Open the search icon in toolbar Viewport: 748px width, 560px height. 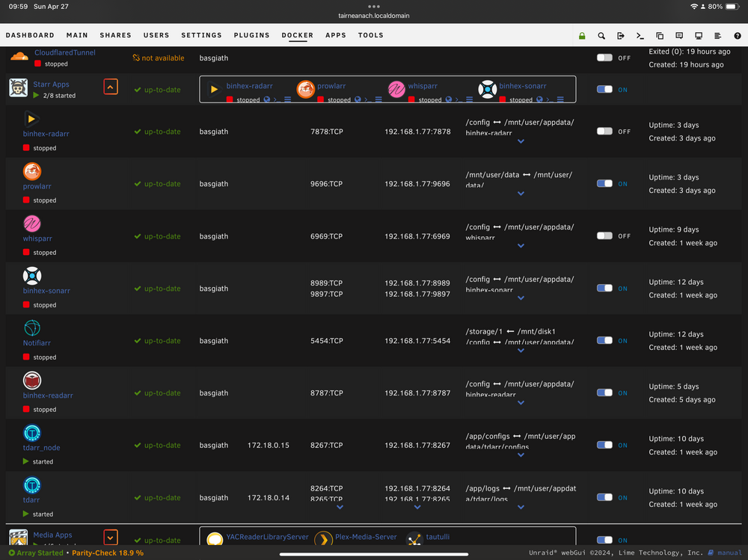[601, 36]
